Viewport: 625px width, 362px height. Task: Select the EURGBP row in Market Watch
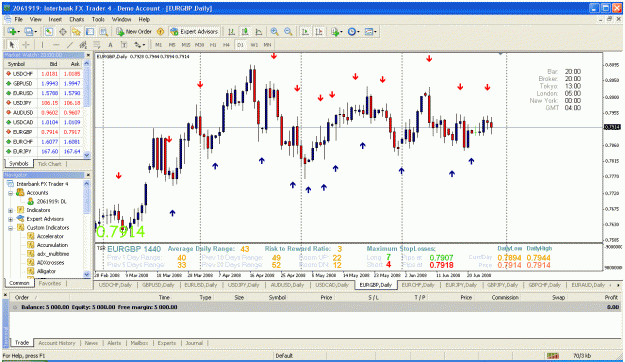tap(44, 132)
